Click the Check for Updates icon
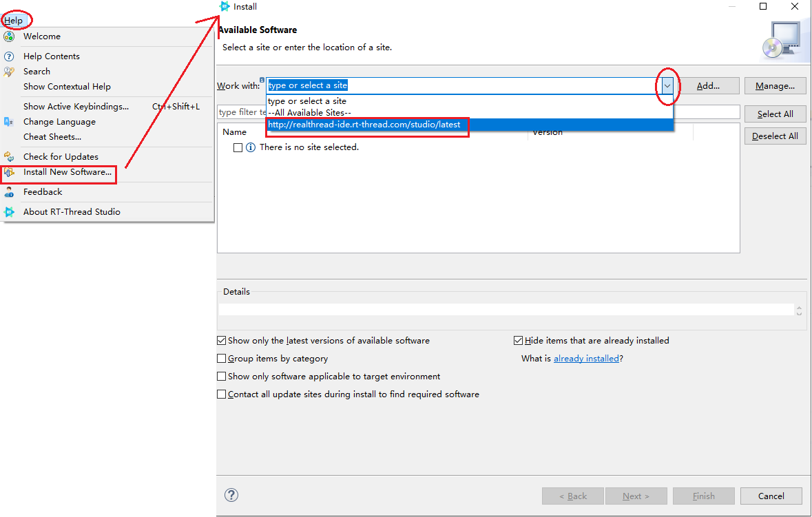 pos(9,156)
